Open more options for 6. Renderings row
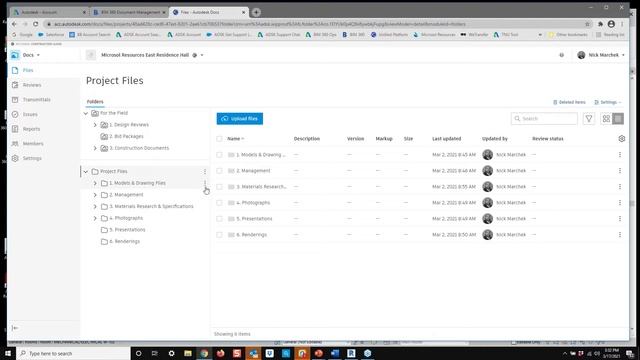Image resolution: width=640 pixels, height=360 pixels. click(620, 235)
